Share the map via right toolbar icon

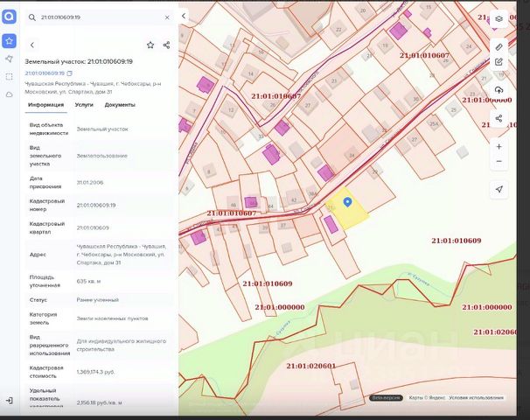point(499,118)
